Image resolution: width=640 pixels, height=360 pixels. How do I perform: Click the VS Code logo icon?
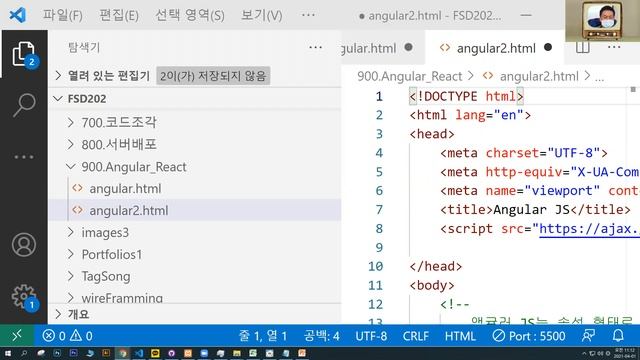tap(18, 15)
